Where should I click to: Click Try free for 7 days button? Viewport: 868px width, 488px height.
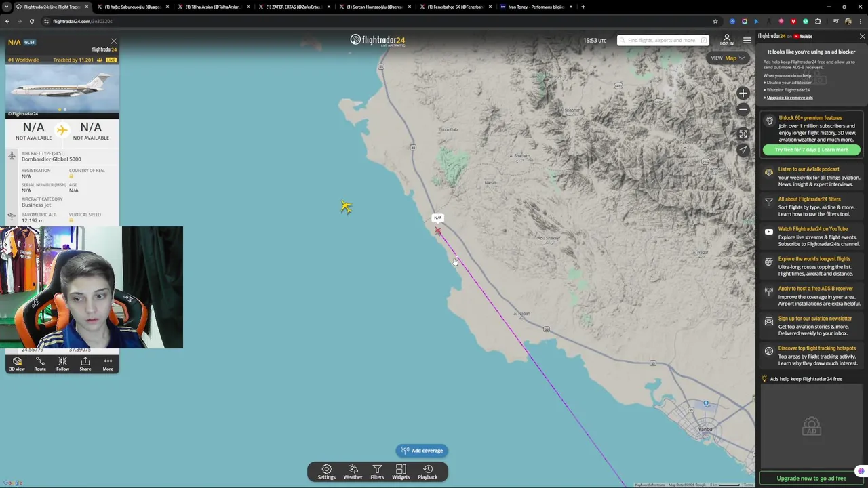click(812, 150)
